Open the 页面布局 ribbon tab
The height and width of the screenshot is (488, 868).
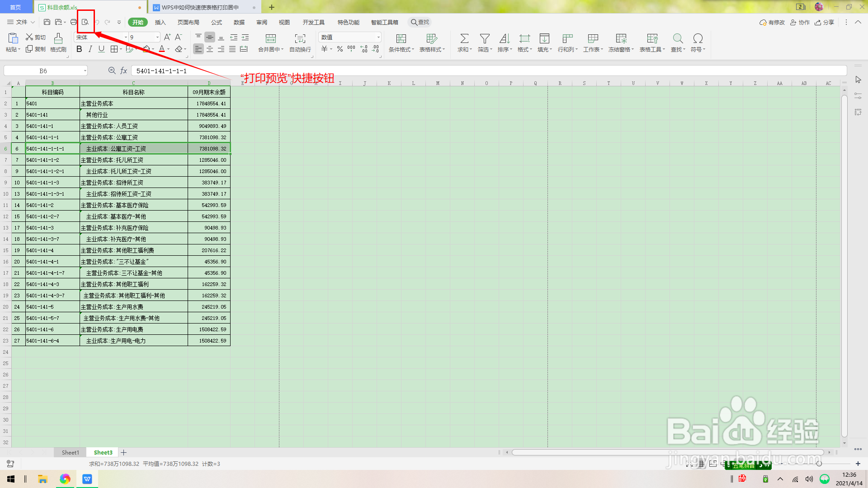[x=188, y=22]
